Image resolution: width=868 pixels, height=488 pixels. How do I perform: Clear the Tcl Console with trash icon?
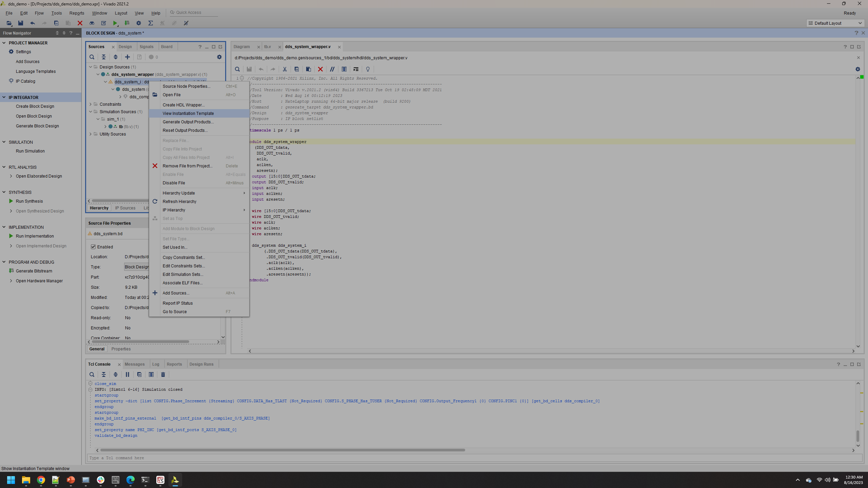click(163, 374)
